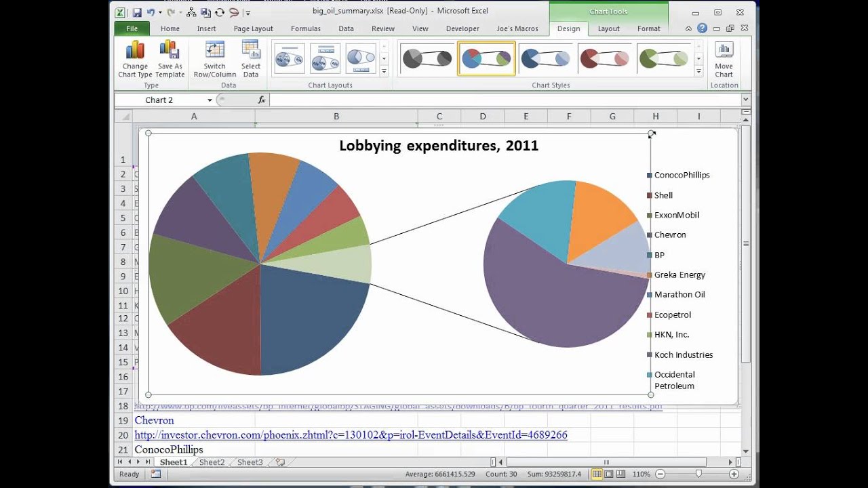Expand the formula bar
The width and height of the screenshot is (868, 488).
pyautogui.click(x=746, y=100)
